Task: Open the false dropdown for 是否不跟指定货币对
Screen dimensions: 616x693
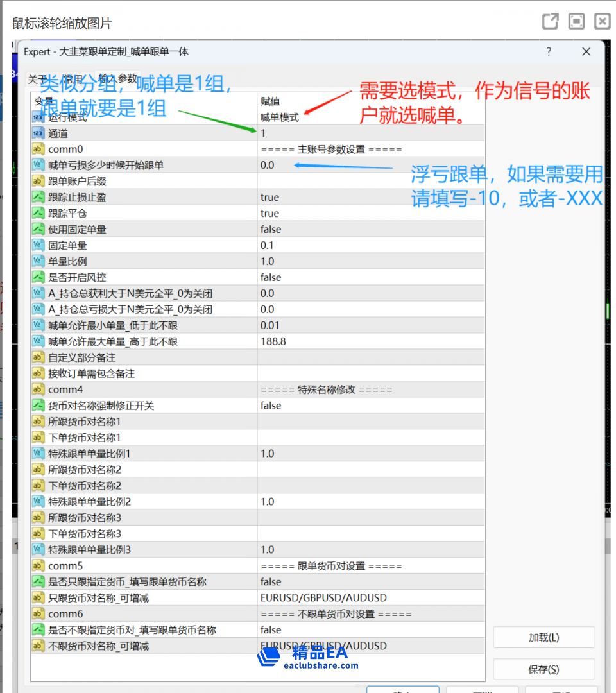Action: tap(321, 629)
